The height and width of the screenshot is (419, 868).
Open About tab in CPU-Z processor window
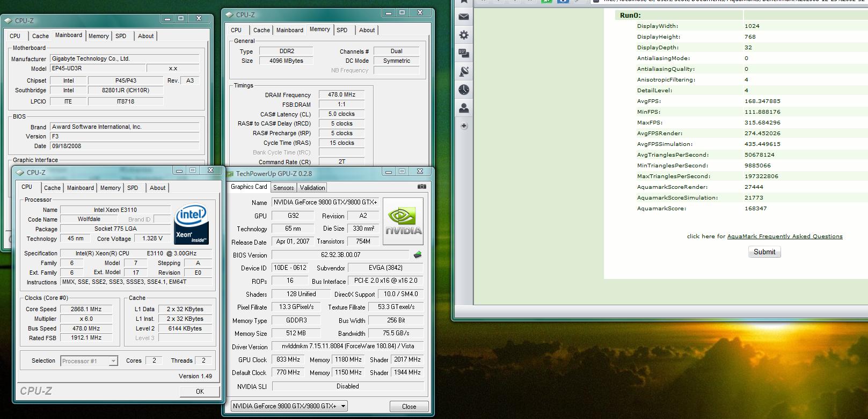pyautogui.click(x=158, y=188)
